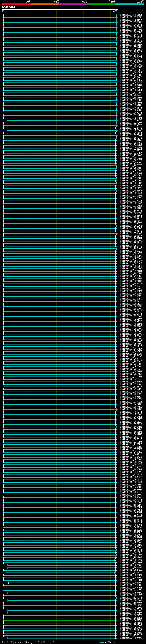
Task: Click hit label UniRef100_C6SVX5
Action: (x=131, y=63)
